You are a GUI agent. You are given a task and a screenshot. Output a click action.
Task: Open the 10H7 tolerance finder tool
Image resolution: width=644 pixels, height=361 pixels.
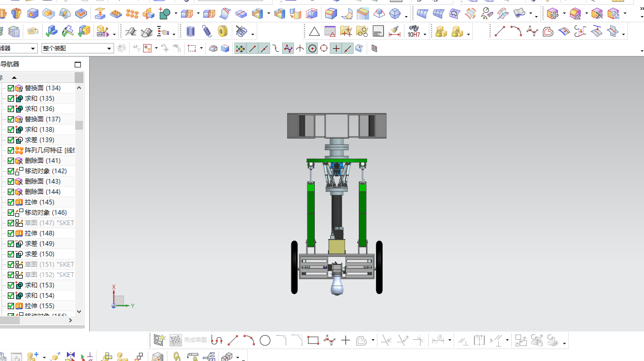(x=414, y=32)
